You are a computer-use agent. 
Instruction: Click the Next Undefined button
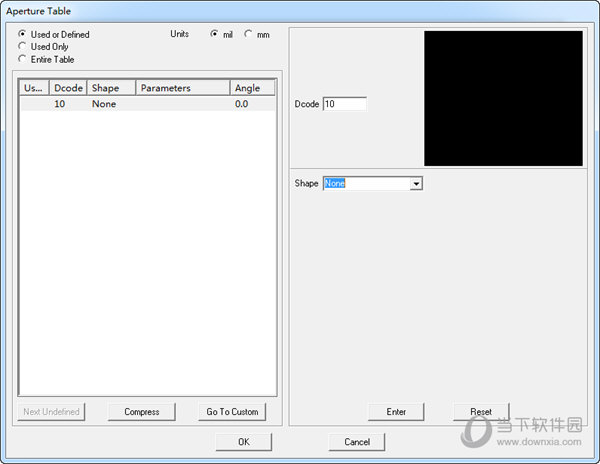pos(51,412)
